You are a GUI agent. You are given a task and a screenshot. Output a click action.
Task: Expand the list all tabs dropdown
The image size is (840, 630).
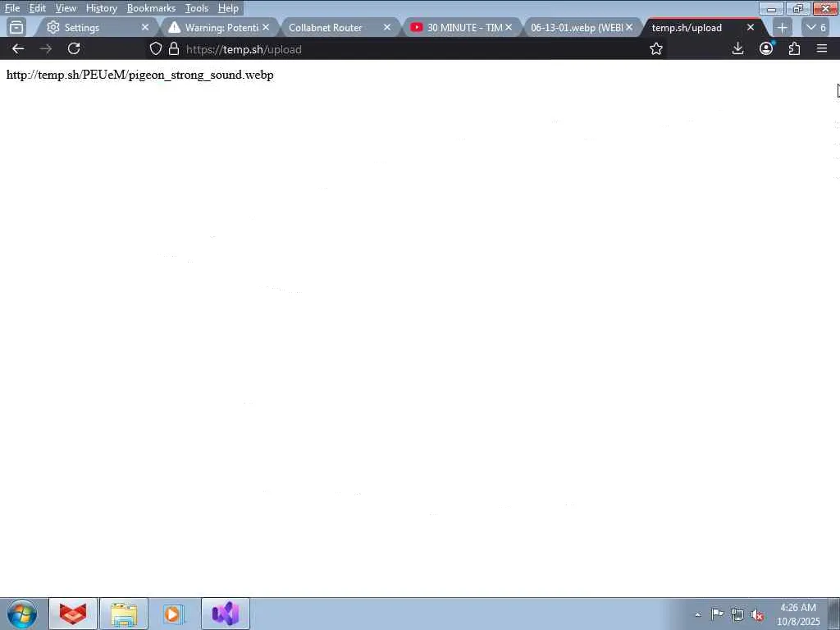[x=816, y=27]
